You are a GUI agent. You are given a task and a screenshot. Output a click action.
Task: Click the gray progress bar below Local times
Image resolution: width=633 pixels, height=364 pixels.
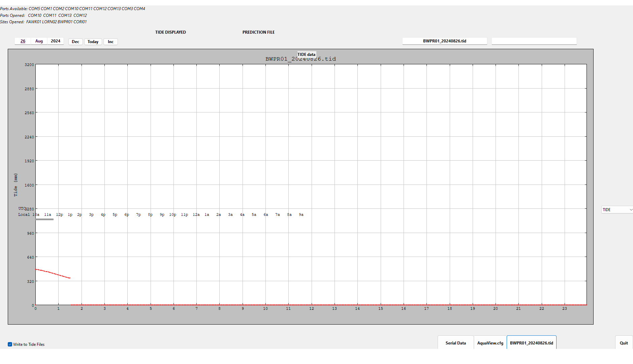44,220
